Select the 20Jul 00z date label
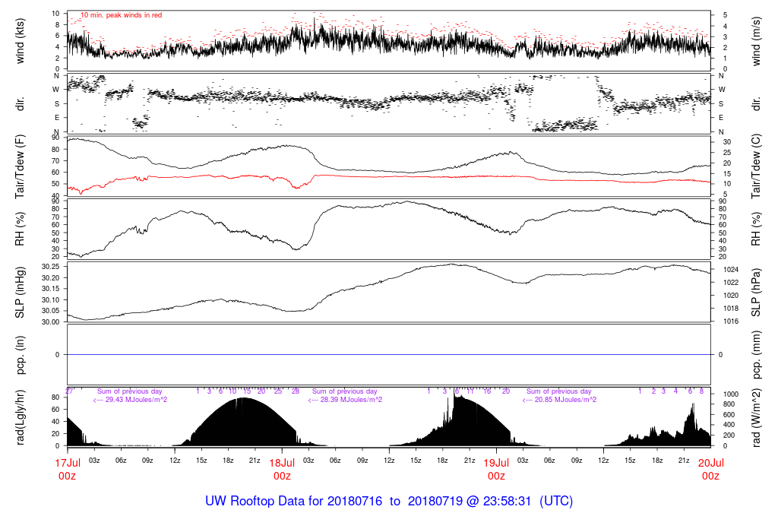 [x=710, y=468]
